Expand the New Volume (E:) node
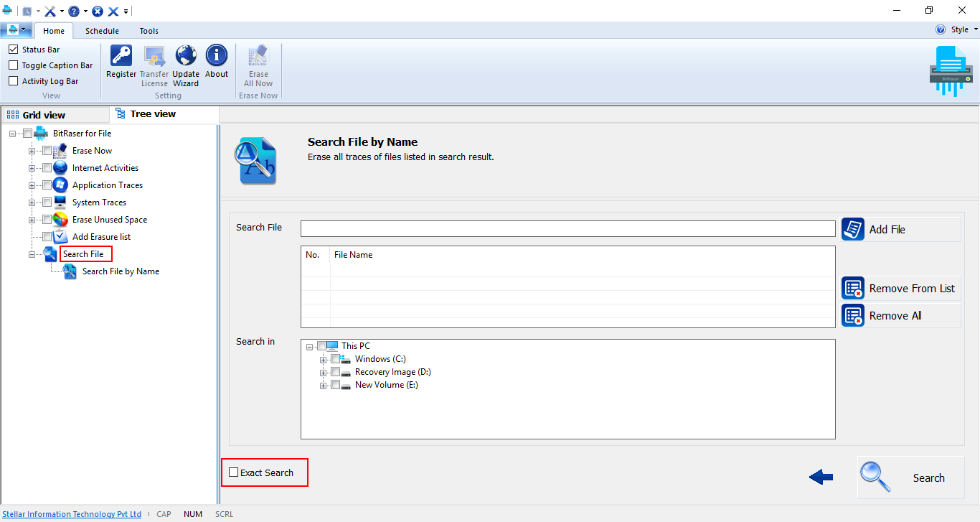The height and width of the screenshot is (522, 980). (x=323, y=385)
